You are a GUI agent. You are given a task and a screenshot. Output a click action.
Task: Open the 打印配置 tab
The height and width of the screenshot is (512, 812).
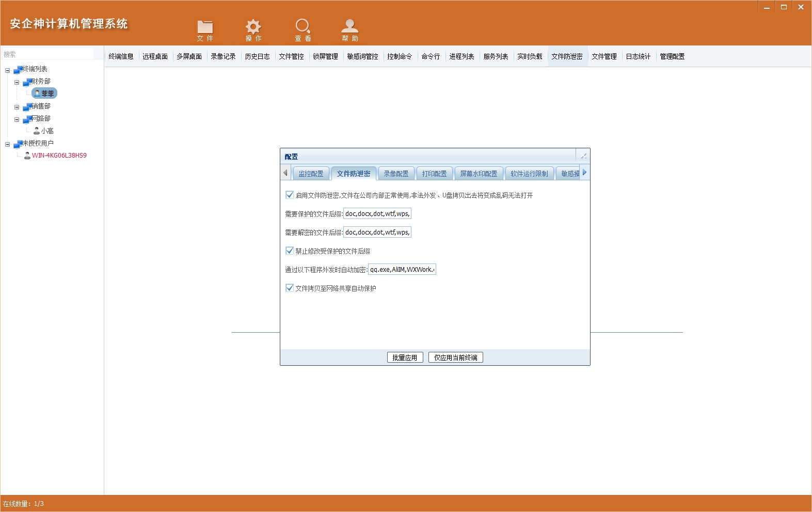point(435,174)
